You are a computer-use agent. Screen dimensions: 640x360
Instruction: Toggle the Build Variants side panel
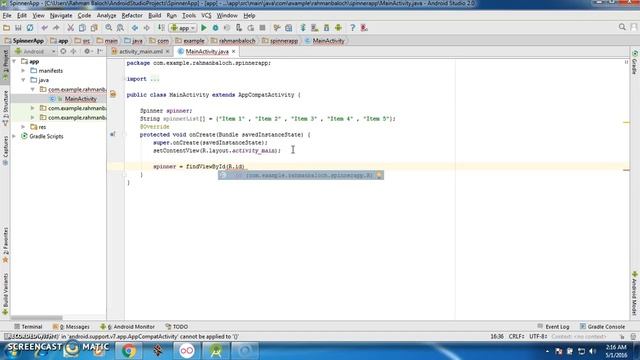click(x=5, y=294)
